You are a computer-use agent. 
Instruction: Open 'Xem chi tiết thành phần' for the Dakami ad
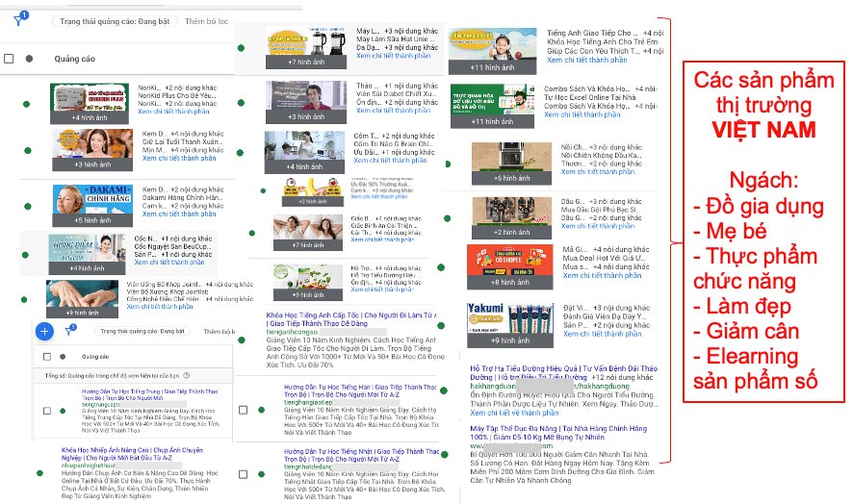[179, 214]
